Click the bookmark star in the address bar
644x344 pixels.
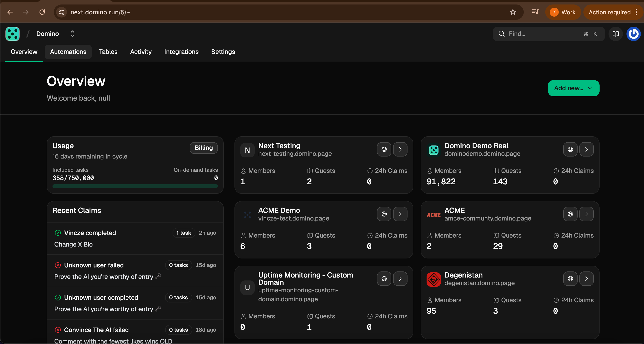click(x=513, y=12)
